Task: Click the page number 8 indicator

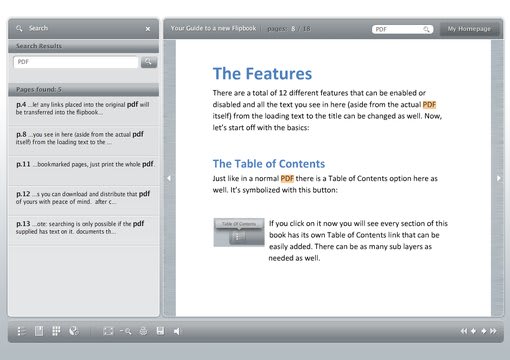Action: 293,29
